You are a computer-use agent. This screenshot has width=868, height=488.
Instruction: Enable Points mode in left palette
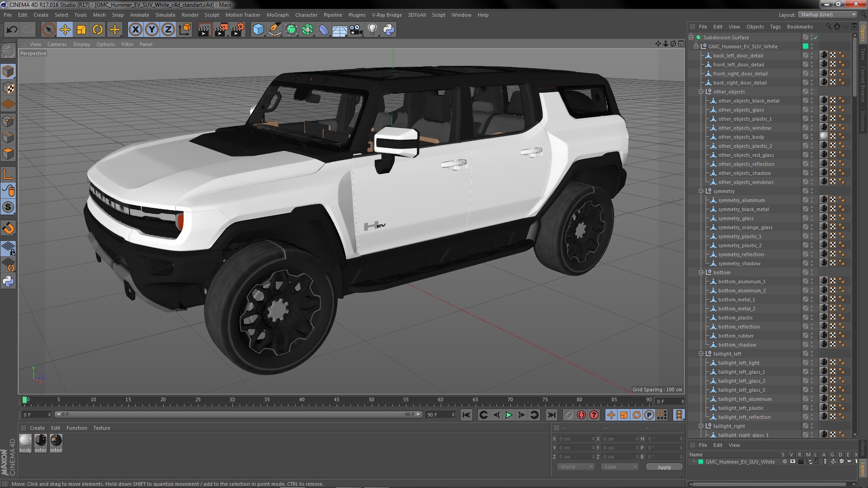pos(8,121)
